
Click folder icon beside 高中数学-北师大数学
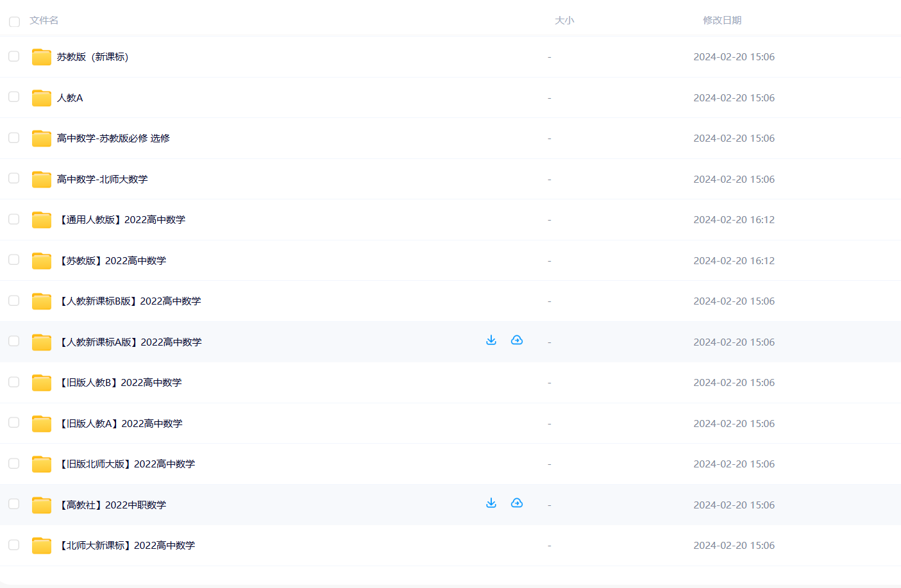[x=42, y=180]
